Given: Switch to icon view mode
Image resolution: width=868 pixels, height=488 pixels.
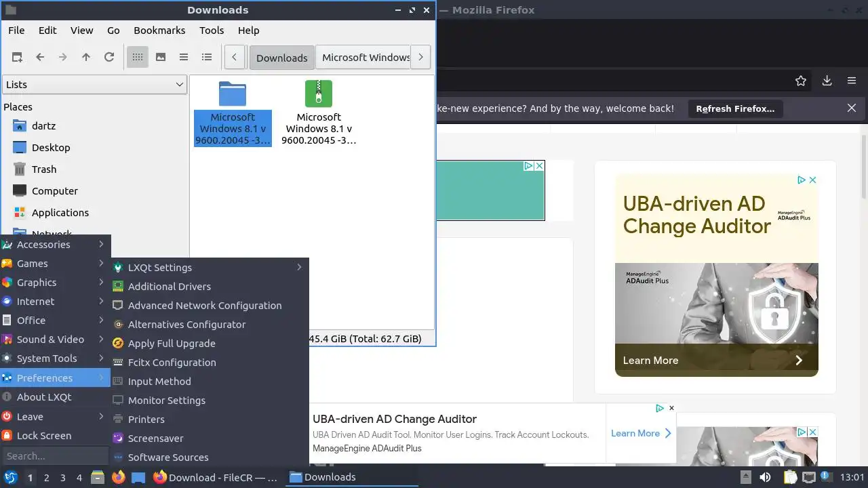Looking at the screenshot, I should tap(138, 58).
